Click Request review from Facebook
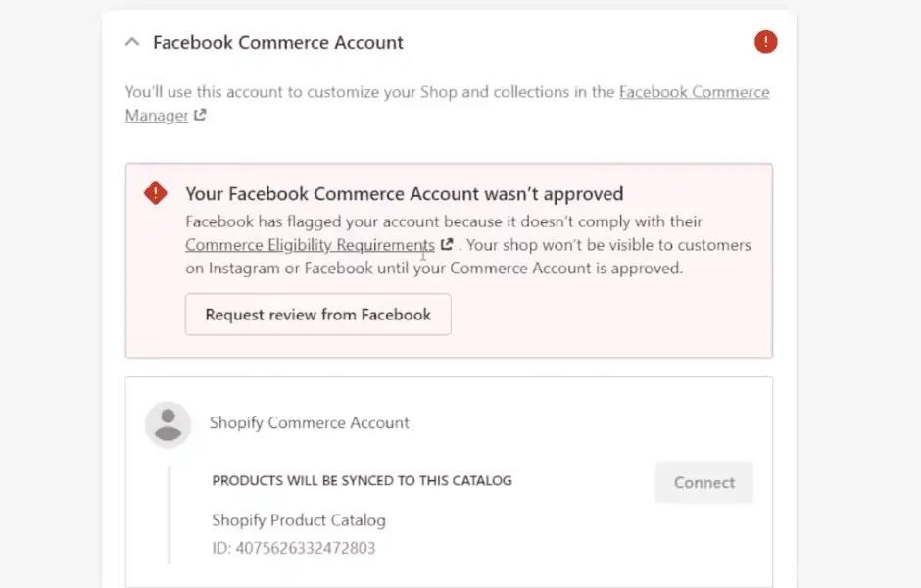 tap(317, 315)
